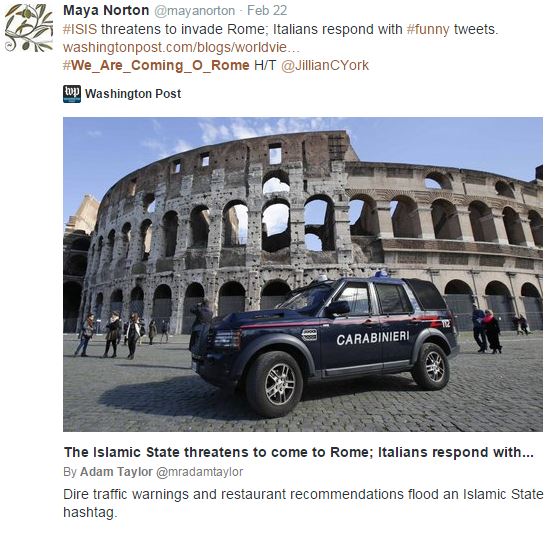Screen dimensions: 560x536
Task: Click the H/T text in the tweet
Action: [x=265, y=66]
